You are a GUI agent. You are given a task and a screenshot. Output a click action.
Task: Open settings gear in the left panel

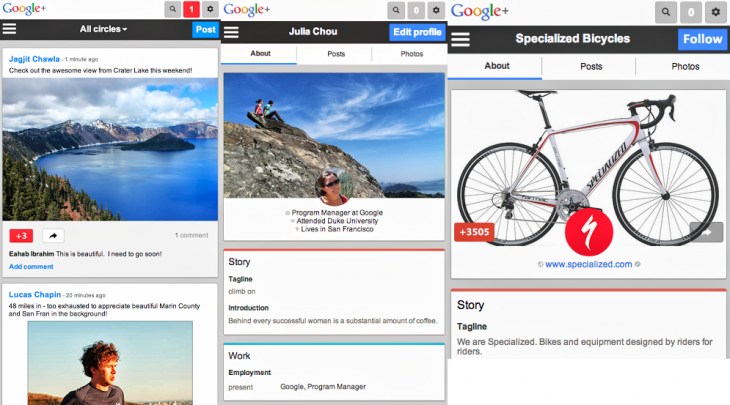tap(209, 9)
